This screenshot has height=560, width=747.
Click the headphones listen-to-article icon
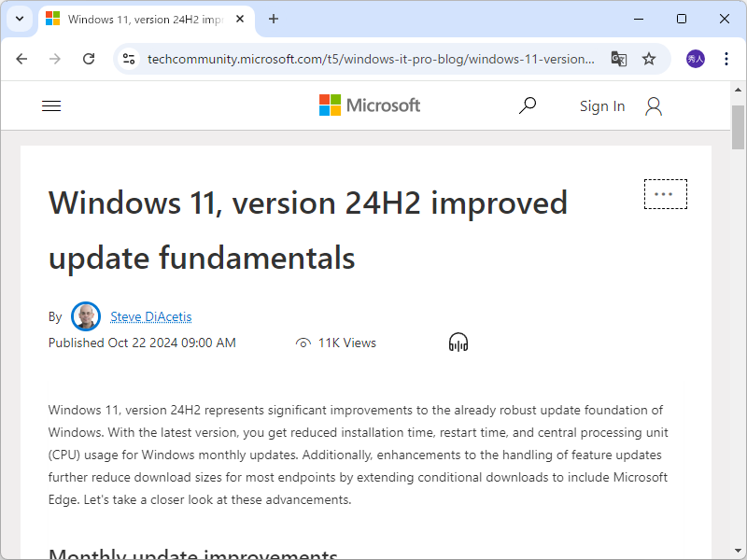coord(458,343)
